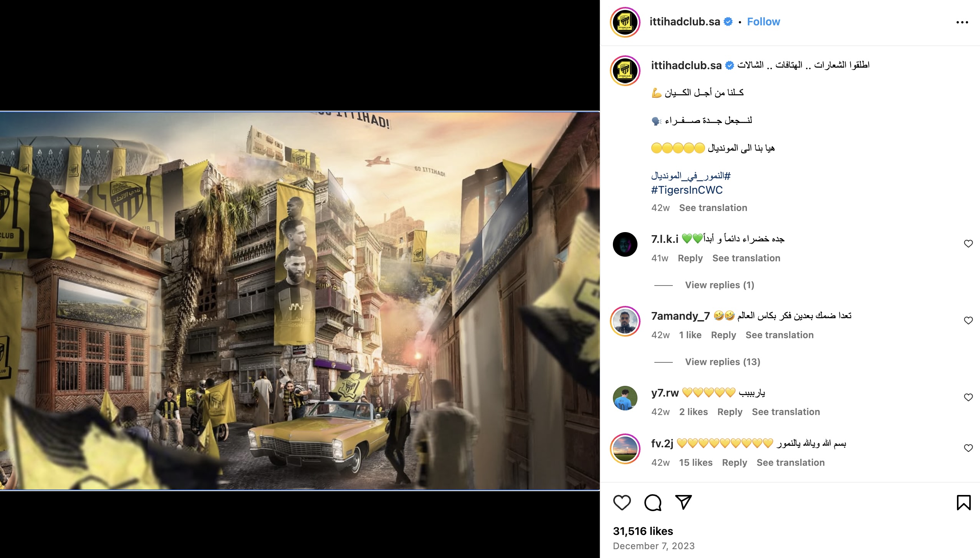The image size is (980, 558).
Task: Open the comment bubble icon
Action: [x=653, y=502]
